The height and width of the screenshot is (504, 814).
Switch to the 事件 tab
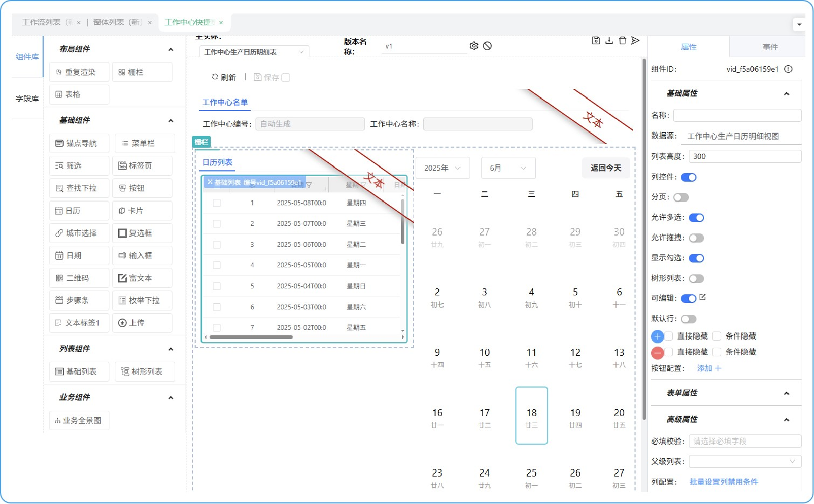[770, 47]
